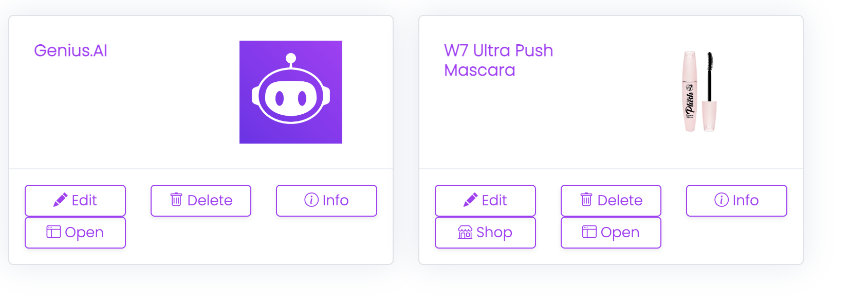Click the window icon on Genius.AI Open

click(53, 232)
